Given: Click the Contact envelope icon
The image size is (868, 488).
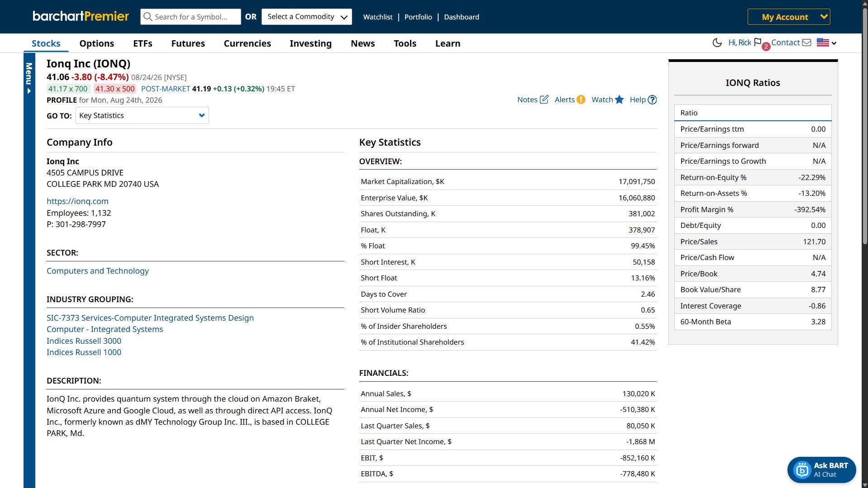Looking at the screenshot, I should pyautogui.click(x=806, y=43).
